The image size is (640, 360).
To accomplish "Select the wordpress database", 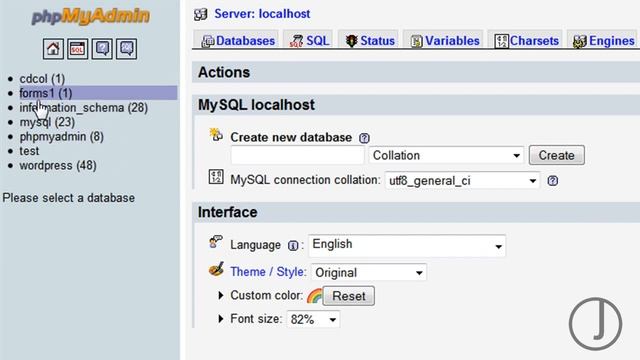I will pos(58,165).
